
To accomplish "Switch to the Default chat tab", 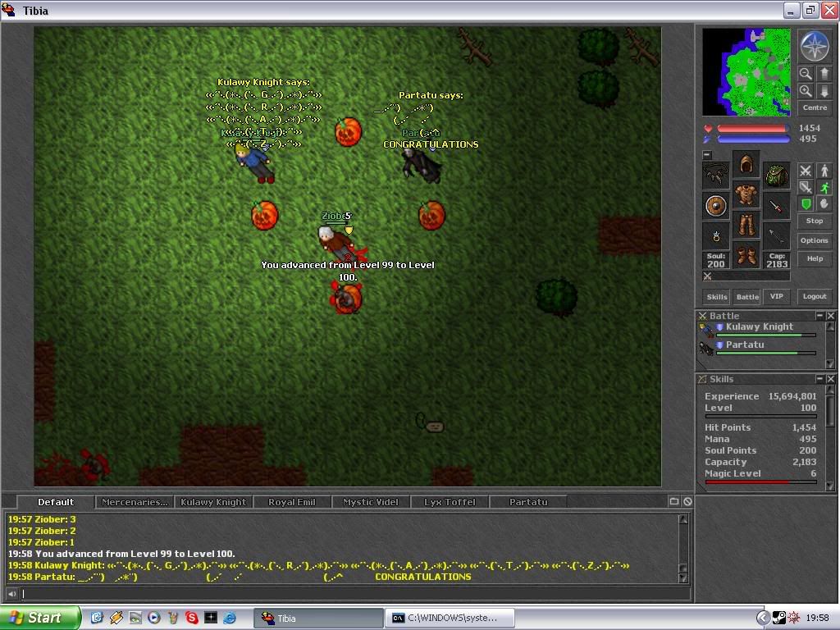I will pyautogui.click(x=56, y=502).
